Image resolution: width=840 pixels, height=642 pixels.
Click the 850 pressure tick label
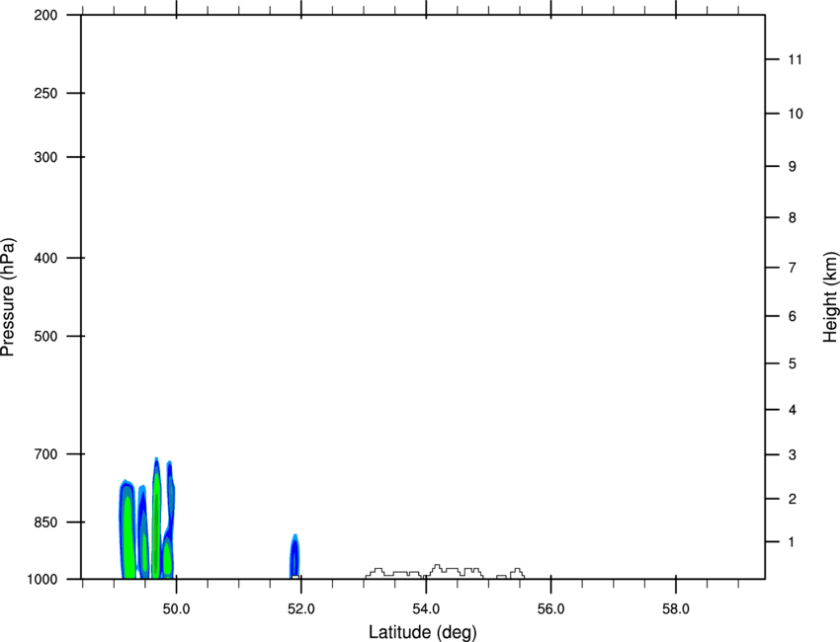point(45,522)
